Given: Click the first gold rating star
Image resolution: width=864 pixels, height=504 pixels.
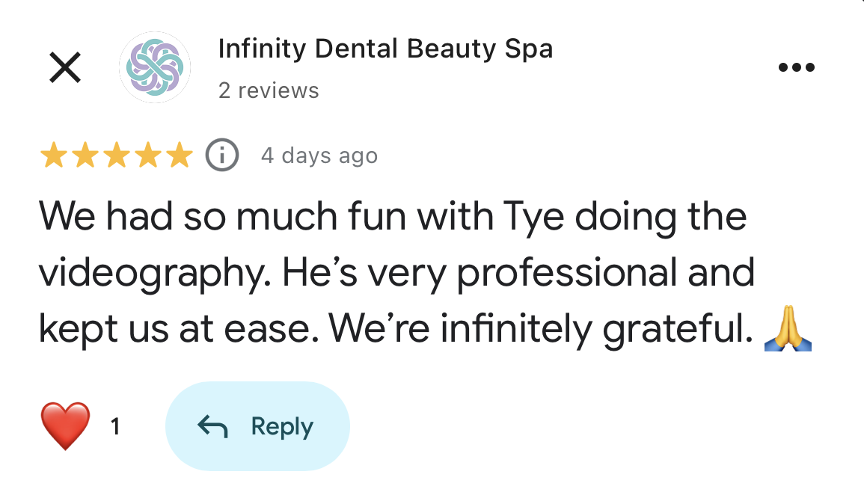Looking at the screenshot, I should (x=52, y=156).
